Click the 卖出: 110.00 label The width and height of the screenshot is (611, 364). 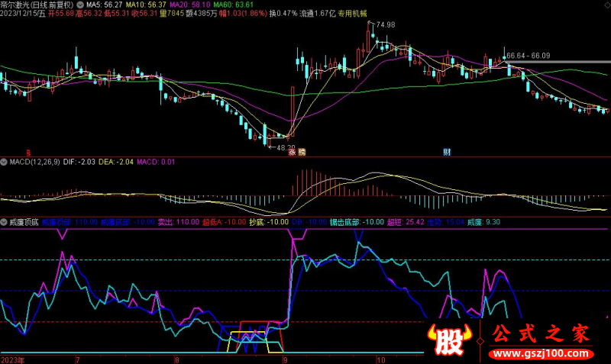click(x=179, y=222)
